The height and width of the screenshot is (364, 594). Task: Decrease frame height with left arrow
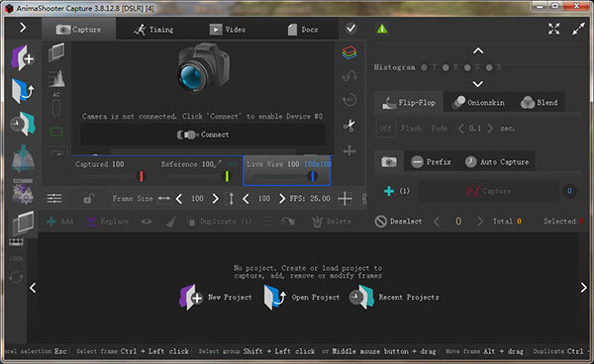(x=246, y=198)
